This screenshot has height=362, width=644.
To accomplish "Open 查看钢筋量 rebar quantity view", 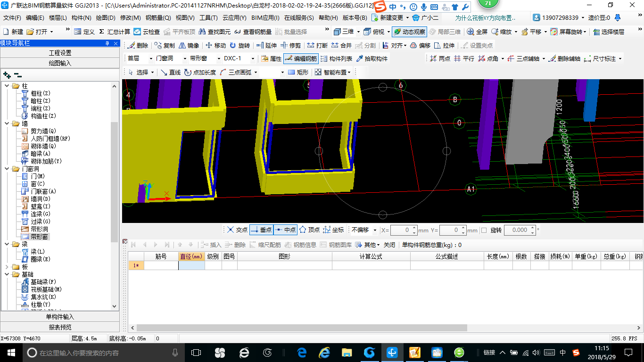I will click(253, 32).
